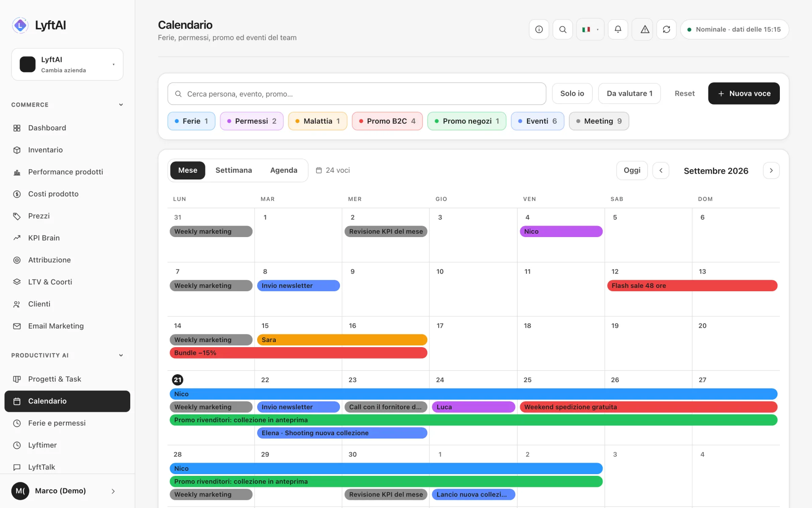Go to next month with right chevron
This screenshot has height=508, width=812.
click(x=771, y=171)
